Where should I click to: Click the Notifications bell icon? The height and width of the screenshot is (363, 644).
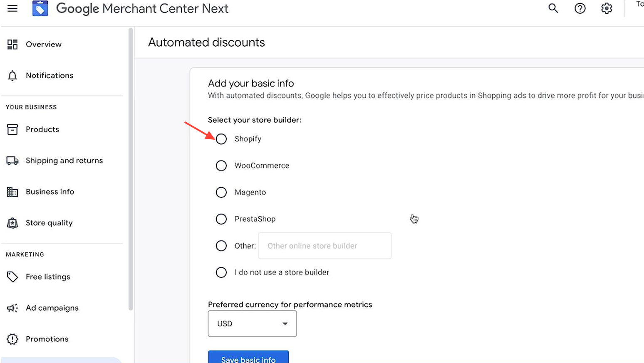[x=12, y=76]
